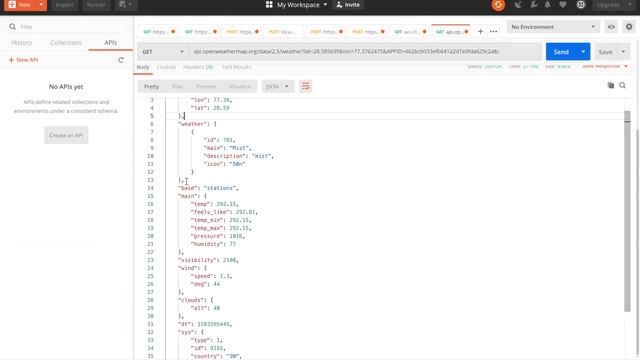Screen dimensions: 640x360
Task: Switch to the GET ws request tab
Action: 410,31
